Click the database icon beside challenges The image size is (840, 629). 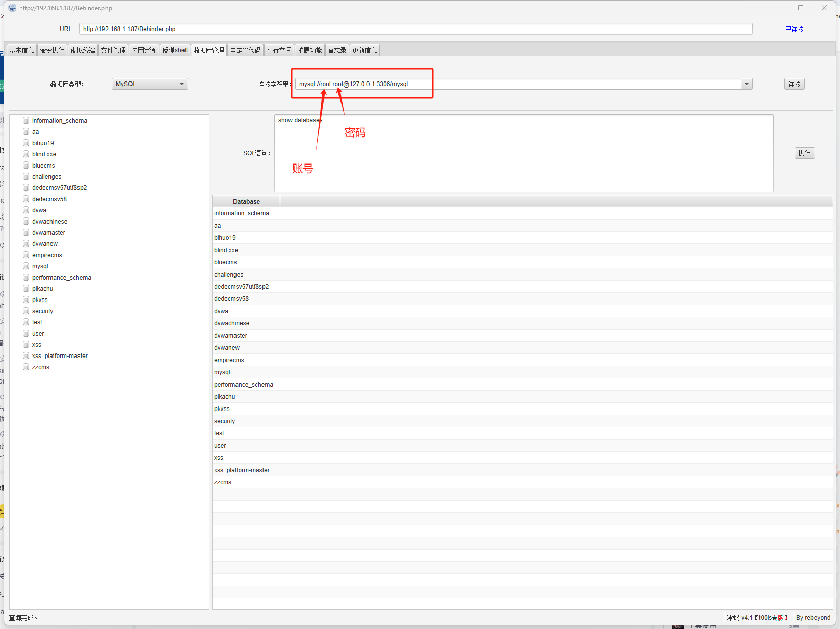pyautogui.click(x=26, y=177)
